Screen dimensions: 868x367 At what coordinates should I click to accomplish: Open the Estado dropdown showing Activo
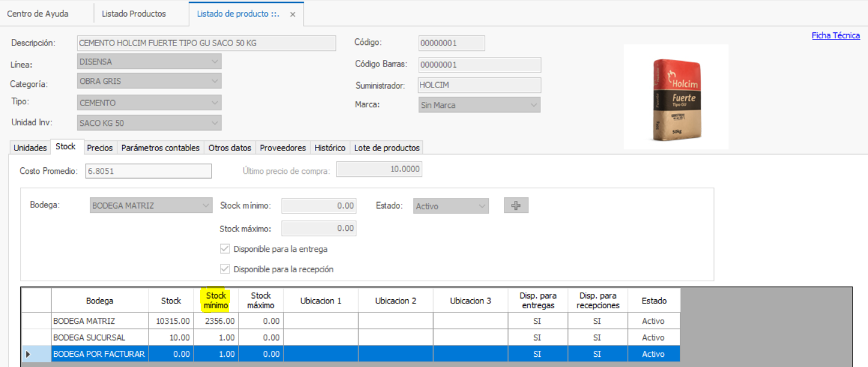pyautogui.click(x=482, y=206)
